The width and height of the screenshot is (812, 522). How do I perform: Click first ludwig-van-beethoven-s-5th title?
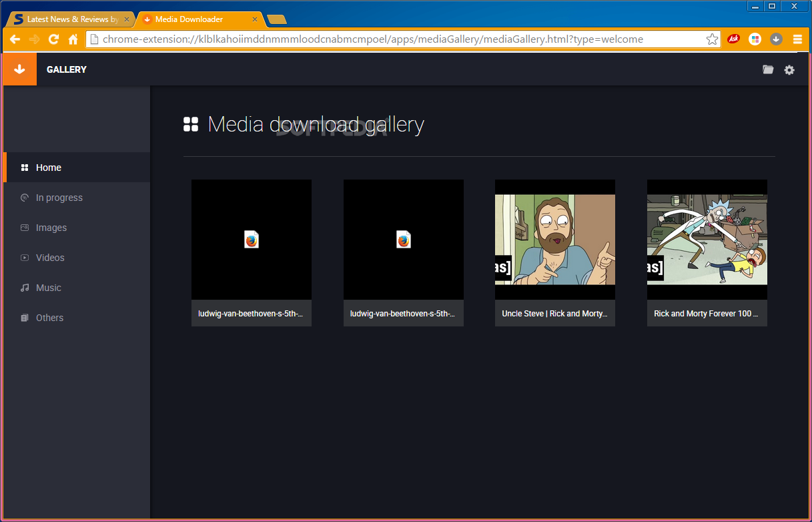pos(251,314)
